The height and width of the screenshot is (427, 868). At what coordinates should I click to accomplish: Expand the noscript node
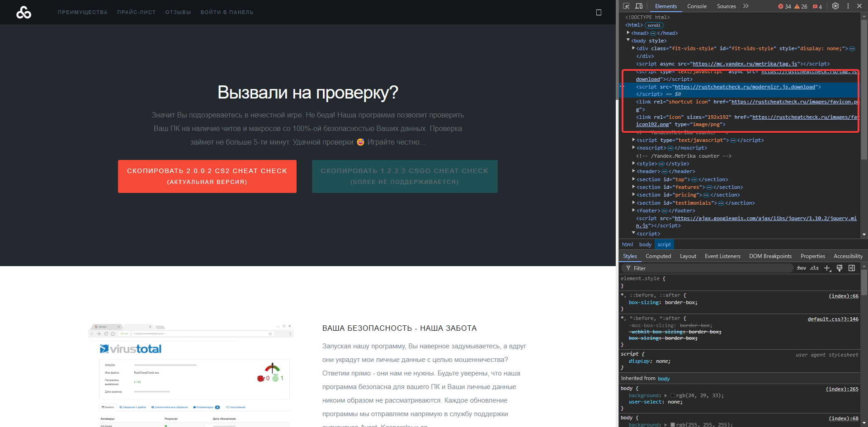633,147
